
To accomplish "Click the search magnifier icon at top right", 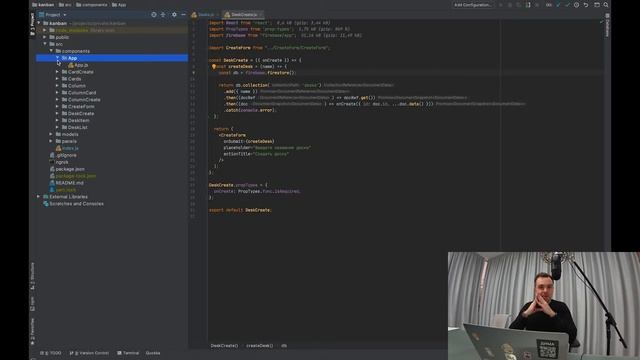I will (606, 5).
